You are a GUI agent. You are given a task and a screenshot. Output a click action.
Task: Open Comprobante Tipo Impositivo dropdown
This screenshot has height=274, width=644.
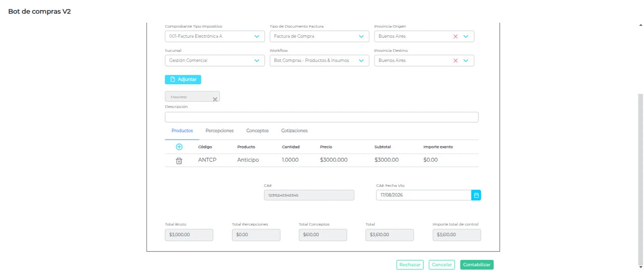[x=215, y=36]
